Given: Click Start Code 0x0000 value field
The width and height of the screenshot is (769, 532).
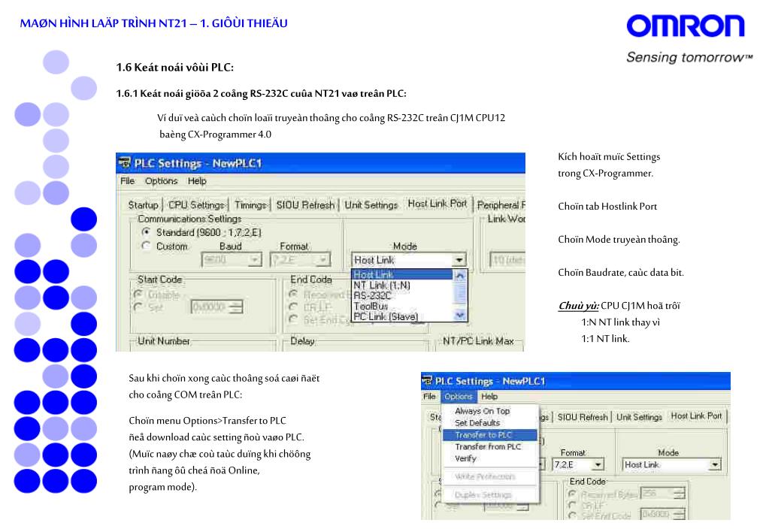Looking at the screenshot, I should (x=210, y=307).
